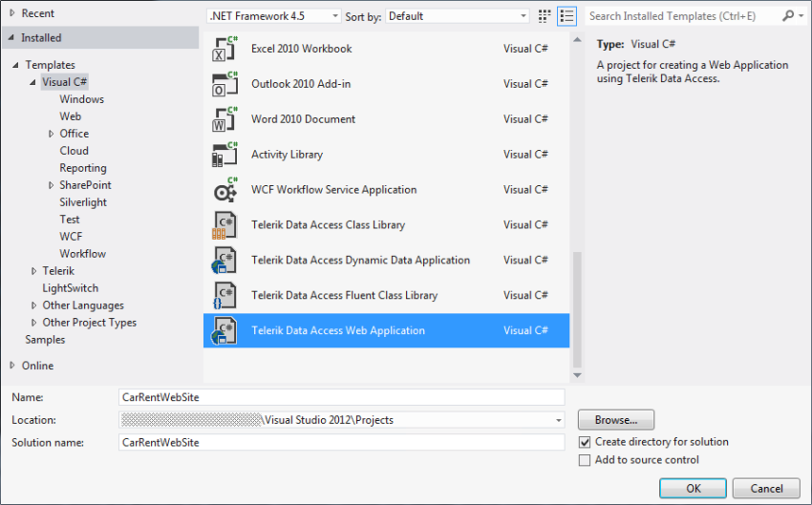Viewport: 812px width, 505px height.
Task: Click the Telerik Data Access Class Library icon
Action: 224,224
